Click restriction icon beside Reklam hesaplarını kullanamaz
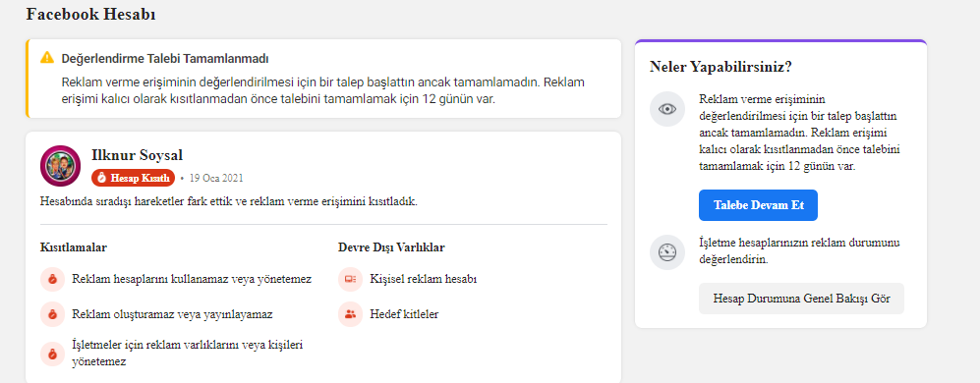Screen dimensions: 980x383 point(52,279)
